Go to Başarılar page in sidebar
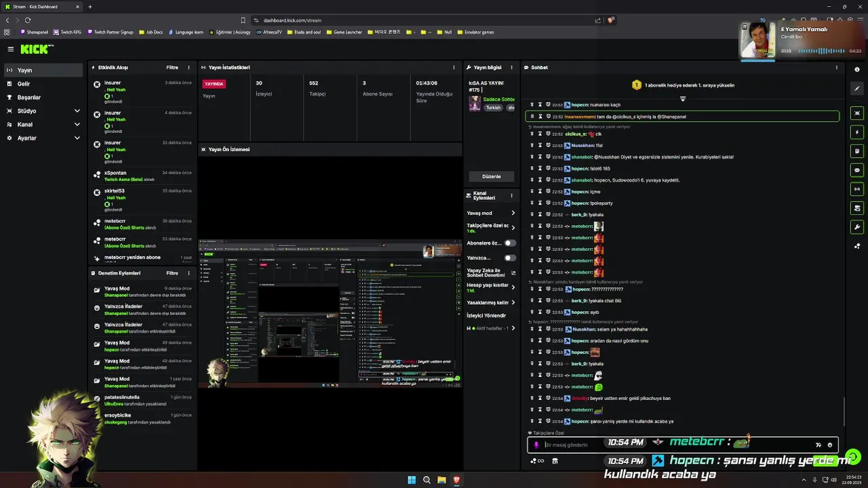The height and width of the screenshot is (488, 868). point(44,97)
